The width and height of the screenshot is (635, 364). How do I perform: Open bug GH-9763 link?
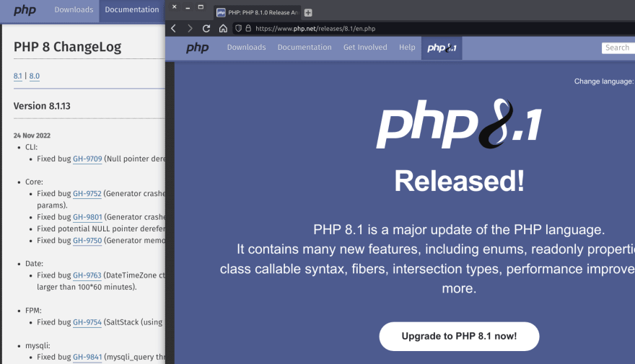87,275
